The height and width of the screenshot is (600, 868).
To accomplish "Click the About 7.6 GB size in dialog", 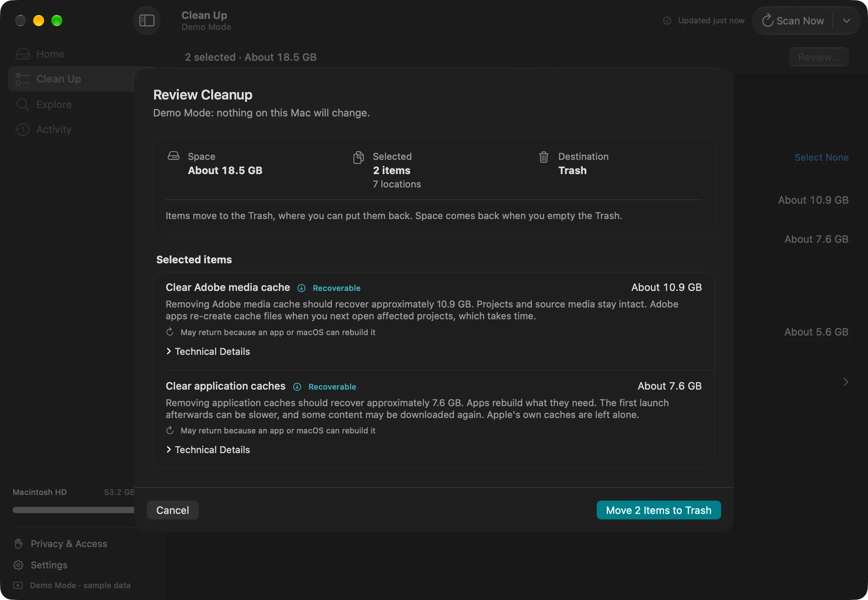I will pos(670,386).
